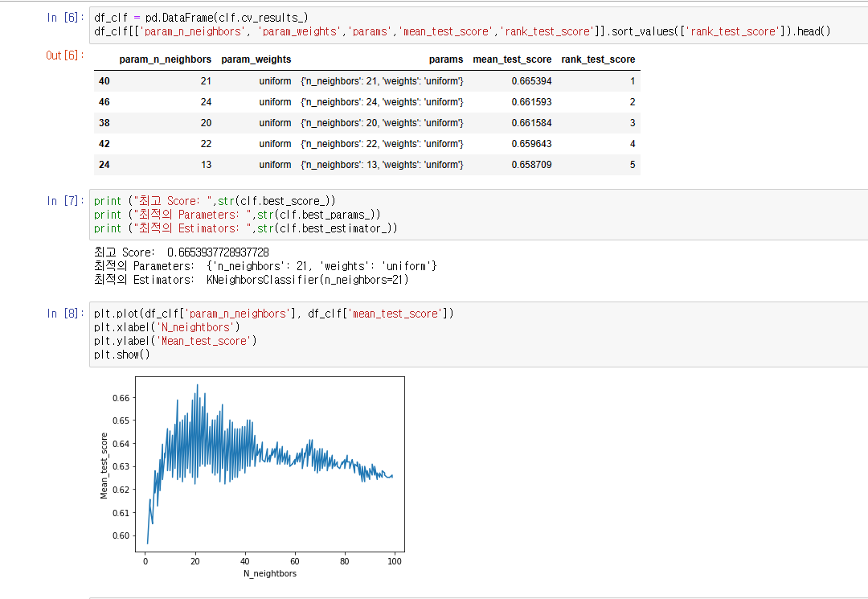Click the print best_estimator_ code line
Screen dimensions: 868x599
[245, 228]
